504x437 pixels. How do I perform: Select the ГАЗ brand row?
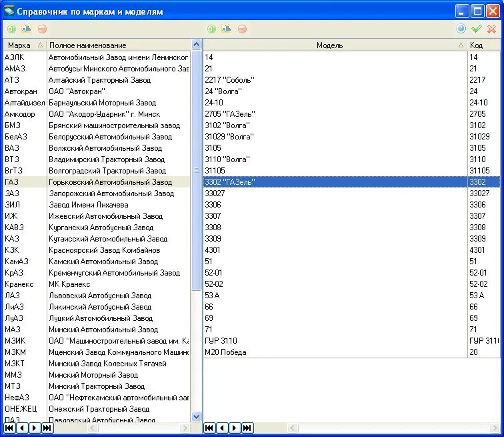(x=97, y=182)
